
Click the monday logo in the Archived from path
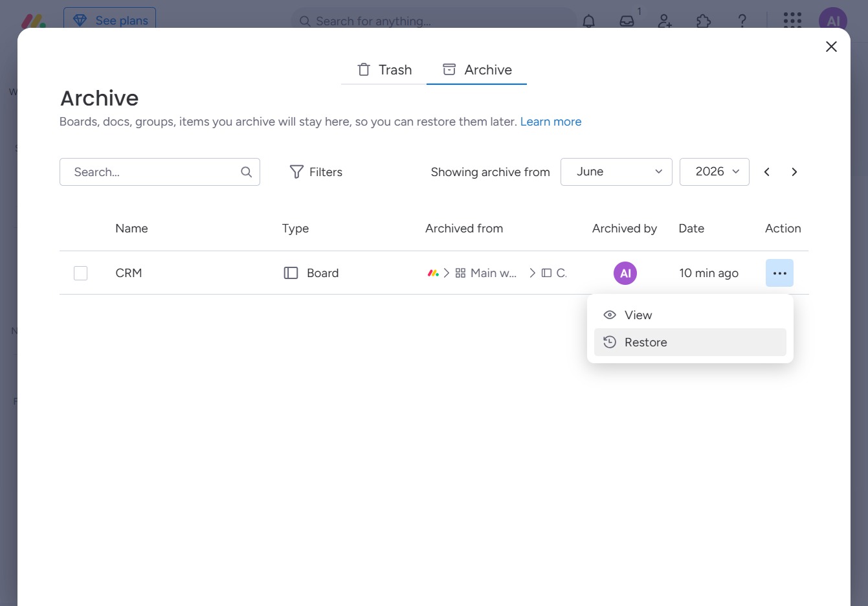coord(434,273)
